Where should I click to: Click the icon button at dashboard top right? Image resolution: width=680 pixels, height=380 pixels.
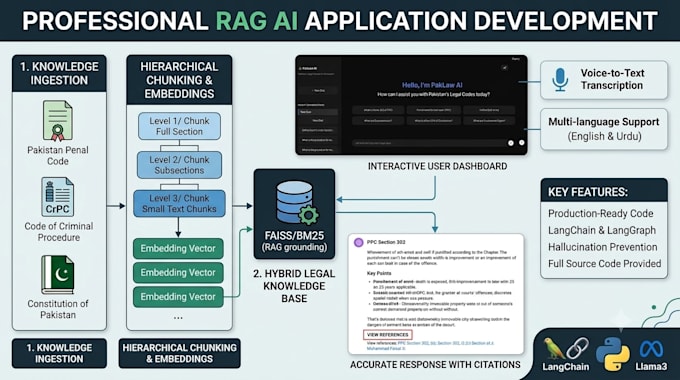pos(504,68)
